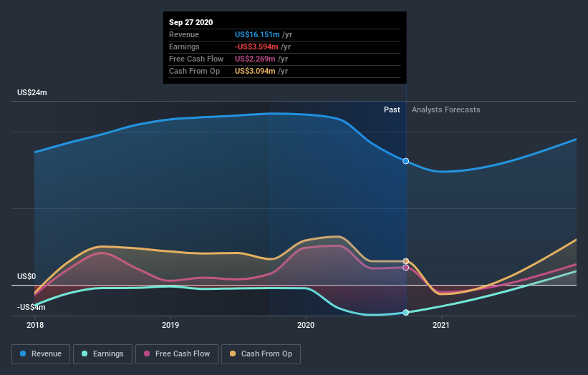Click the Analysts Forecasts label
588x375 pixels.
[446, 109]
